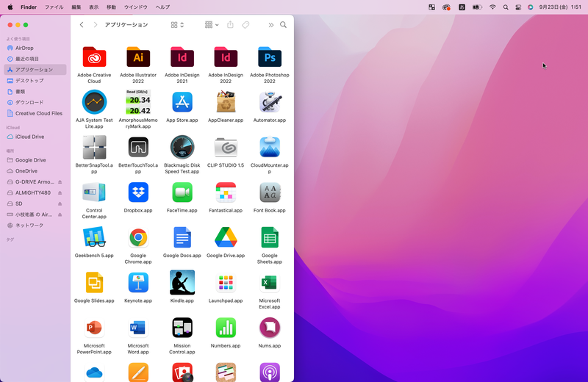Image resolution: width=588 pixels, height=382 pixels.
Task: Select Fantastical app icon
Action: click(226, 192)
